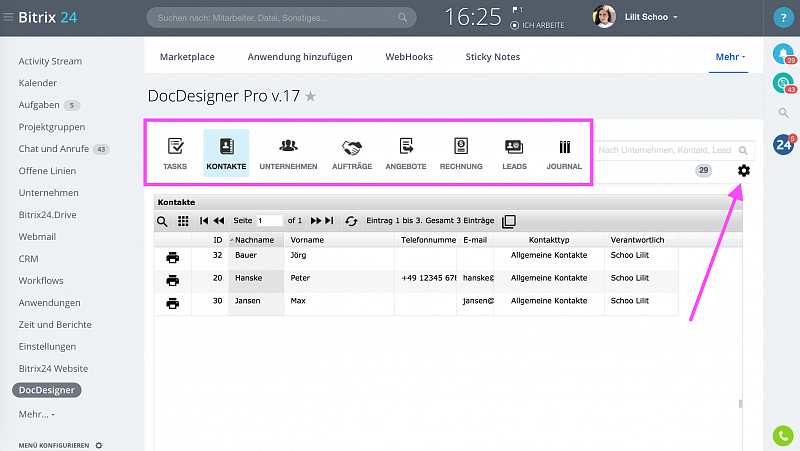Viewport: 800px width, 451px height.
Task: Open the Tasks section icon
Action: 176,147
